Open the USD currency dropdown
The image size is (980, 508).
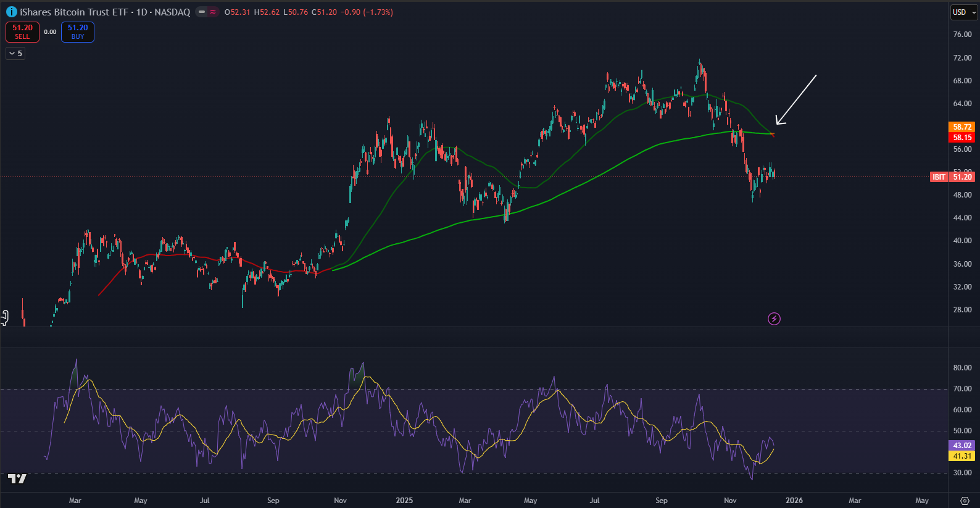(963, 12)
